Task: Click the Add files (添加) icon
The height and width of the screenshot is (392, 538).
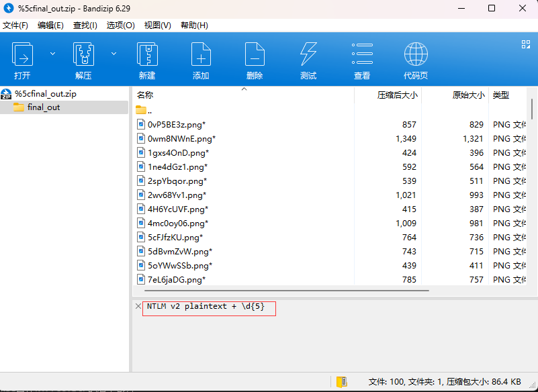Action: (x=201, y=54)
